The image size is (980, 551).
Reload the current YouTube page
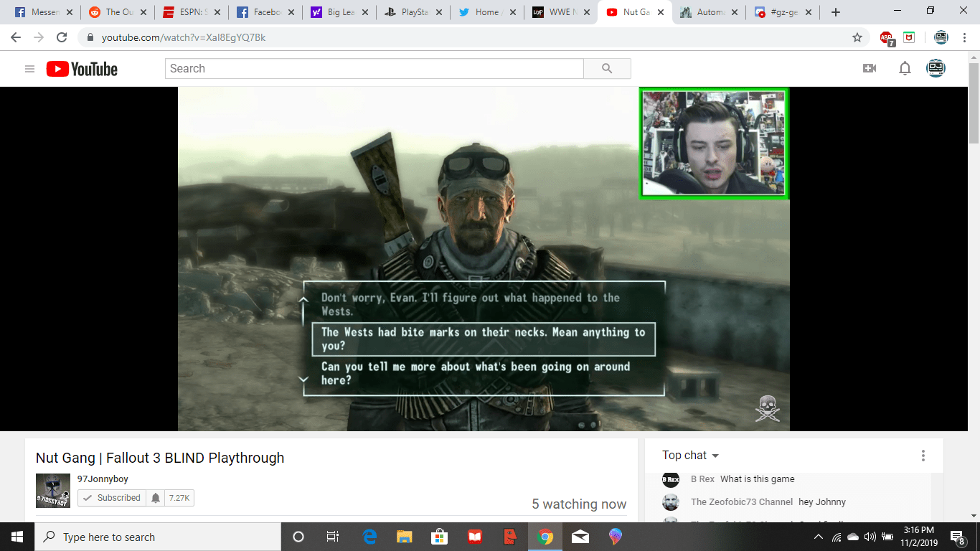(62, 37)
